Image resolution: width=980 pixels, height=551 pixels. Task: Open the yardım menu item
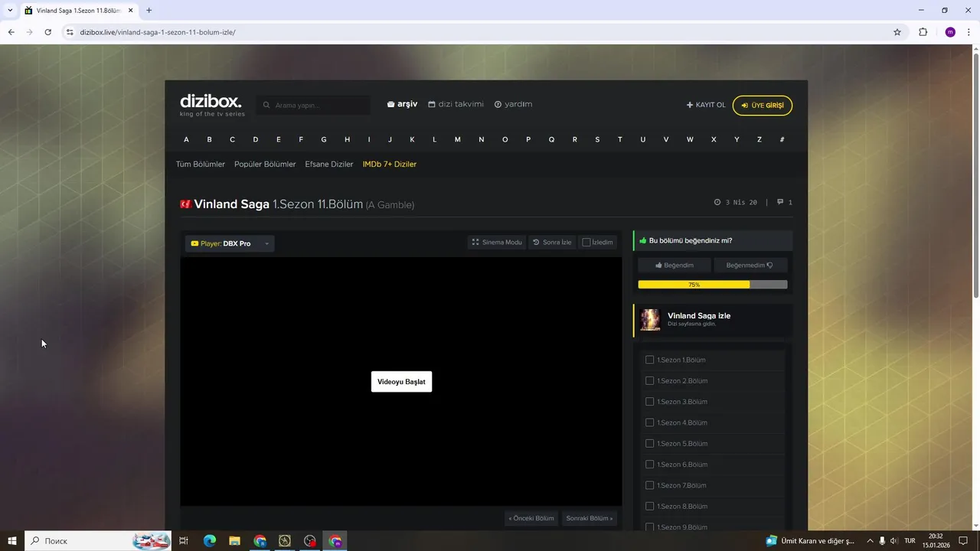click(x=513, y=104)
